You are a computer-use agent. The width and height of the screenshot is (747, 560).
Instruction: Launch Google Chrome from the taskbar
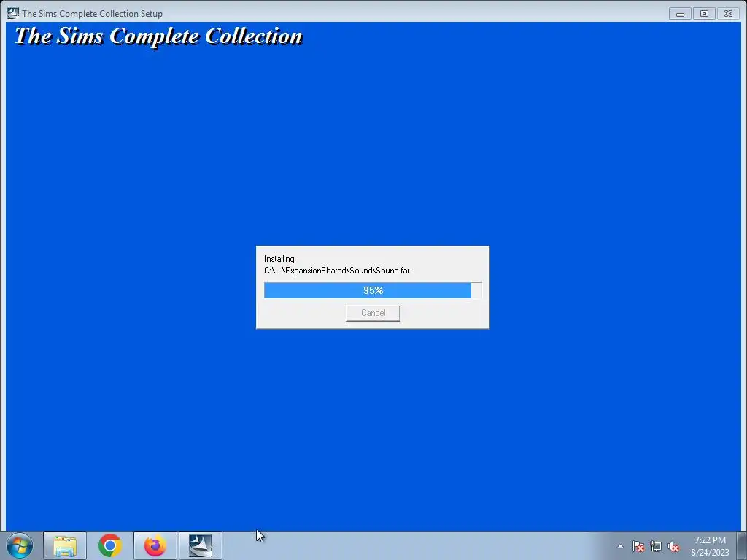click(110, 545)
